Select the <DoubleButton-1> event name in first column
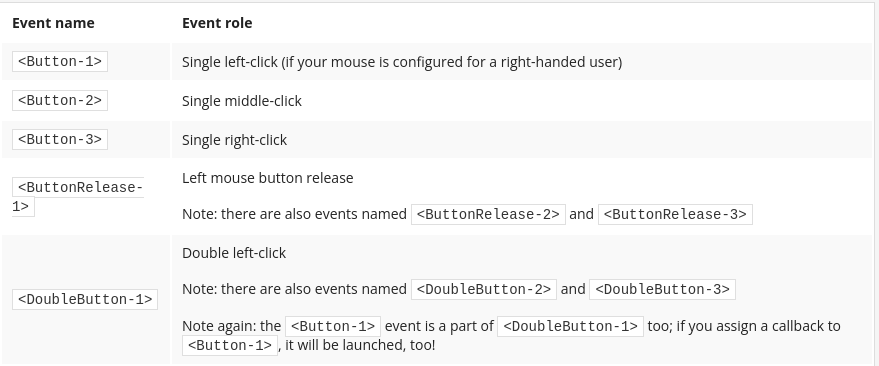Image resolution: width=879 pixels, height=366 pixels. pyautogui.click(x=85, y=299)
